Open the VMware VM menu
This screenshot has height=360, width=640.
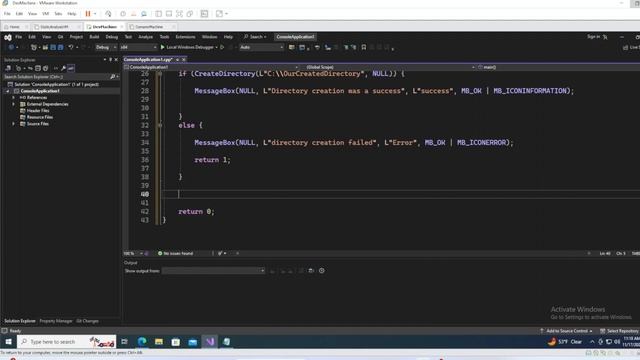(45, 13)
